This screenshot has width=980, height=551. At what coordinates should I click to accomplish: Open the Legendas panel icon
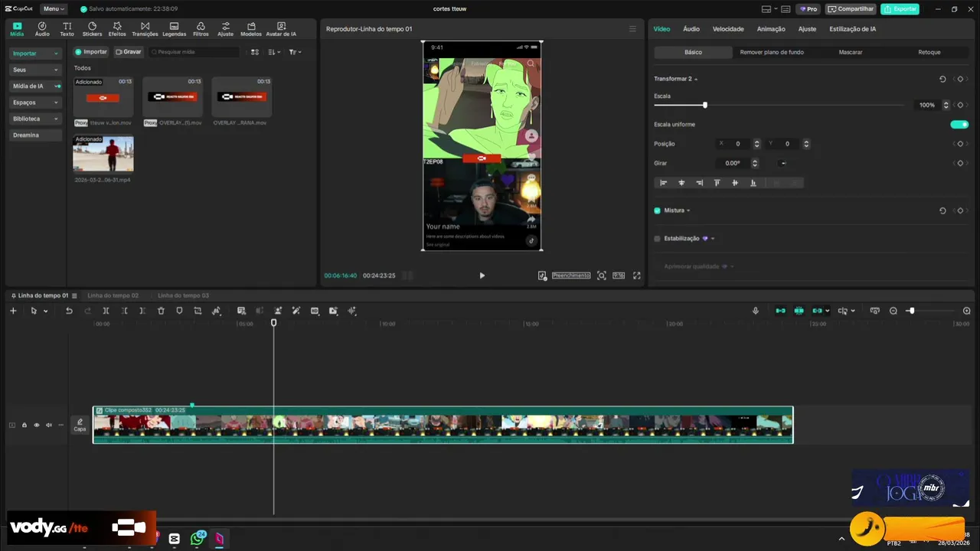click(x=174, y=29)
